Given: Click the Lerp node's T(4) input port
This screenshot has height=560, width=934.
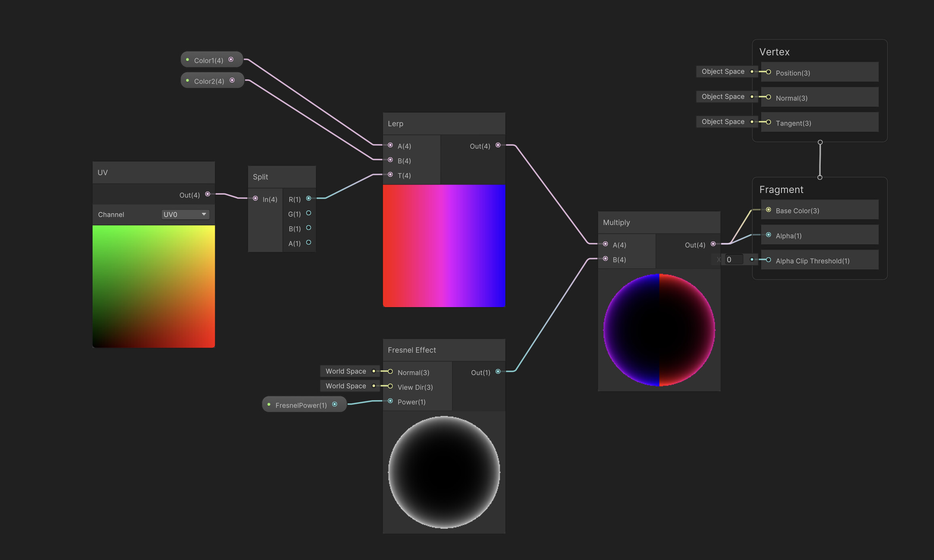Looking at the screenshot, I should point(390,175).
